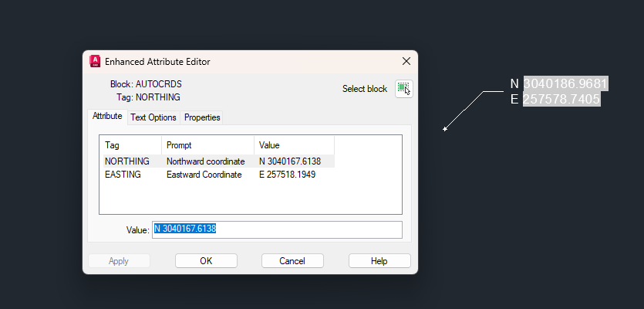Click the highlighted 3040186.9681 northing text in drawing
This screenshot has width=644, height=309.
565,83
